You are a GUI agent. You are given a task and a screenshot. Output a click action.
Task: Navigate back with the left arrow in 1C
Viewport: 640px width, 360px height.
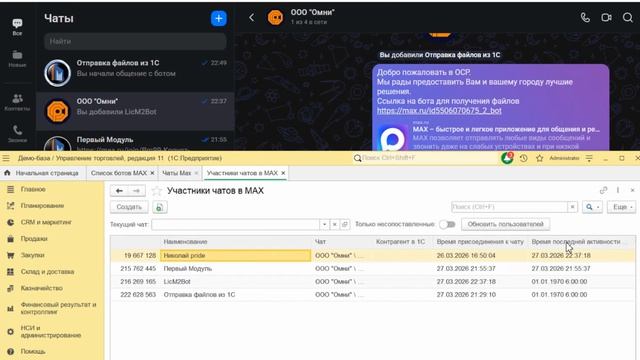(x=119, y=191)
